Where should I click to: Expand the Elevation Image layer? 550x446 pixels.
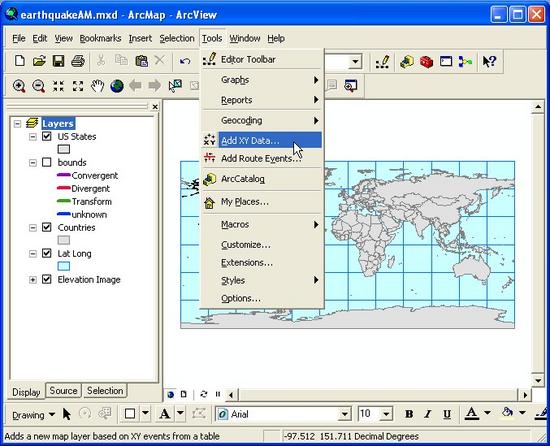[x=33, y=279]
